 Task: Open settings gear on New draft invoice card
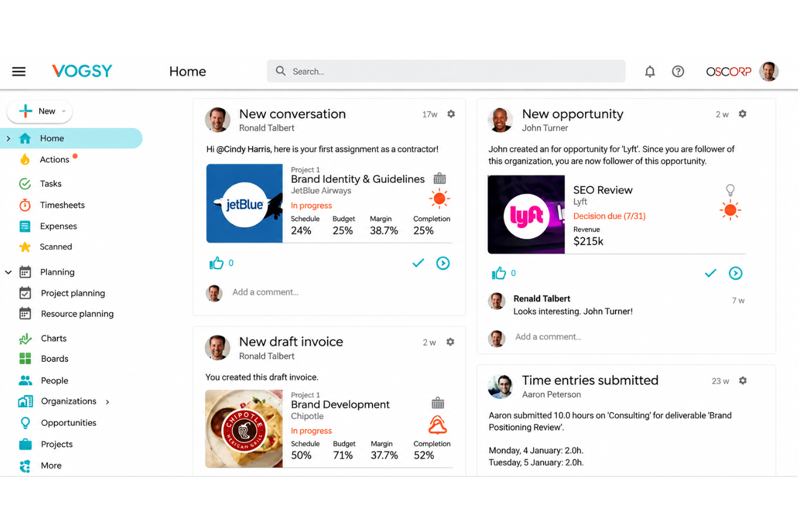tap(450, 342)
